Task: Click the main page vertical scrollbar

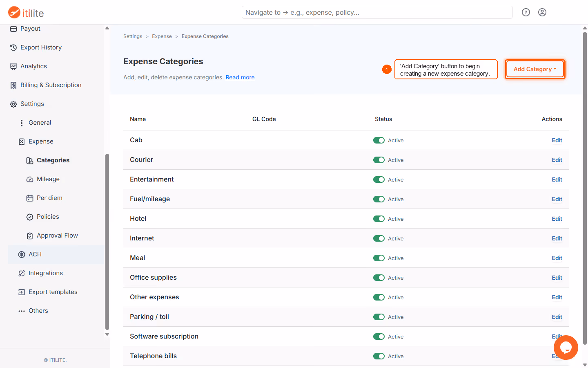Action: (x=585, y=188)
